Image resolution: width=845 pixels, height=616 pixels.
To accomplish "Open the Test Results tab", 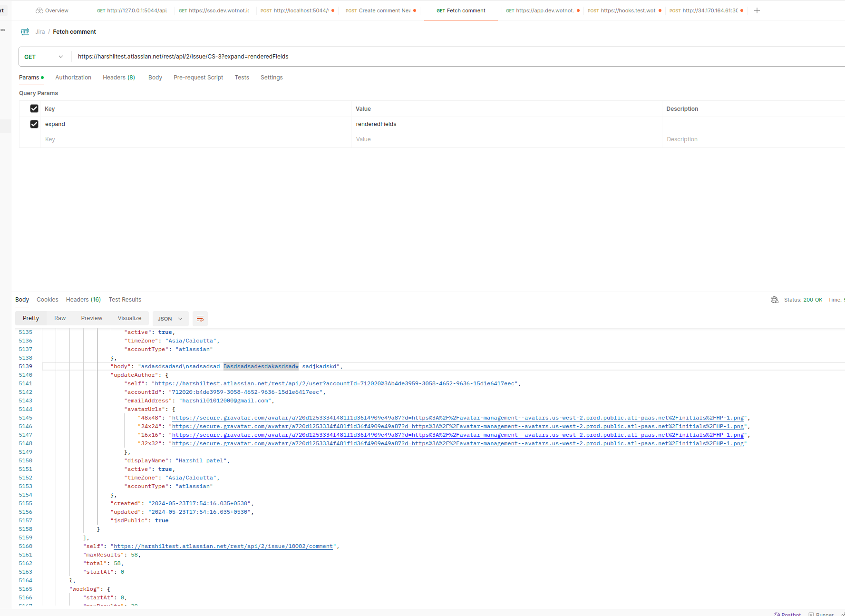I will (x=125, y=300).
